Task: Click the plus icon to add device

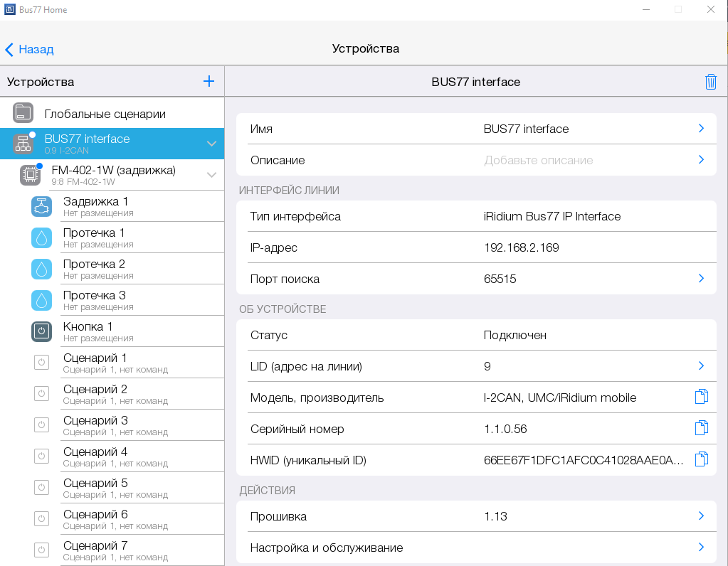Action: (x=209, y=82)
